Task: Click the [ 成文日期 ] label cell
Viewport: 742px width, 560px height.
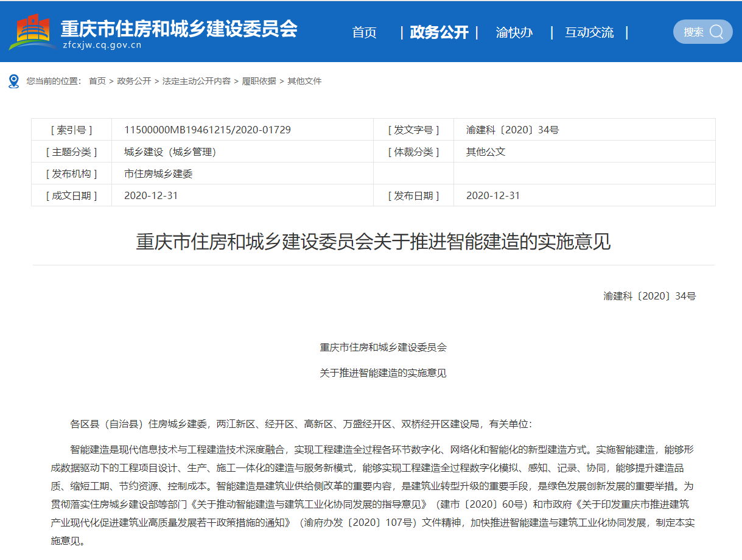Action: [72, 195]
